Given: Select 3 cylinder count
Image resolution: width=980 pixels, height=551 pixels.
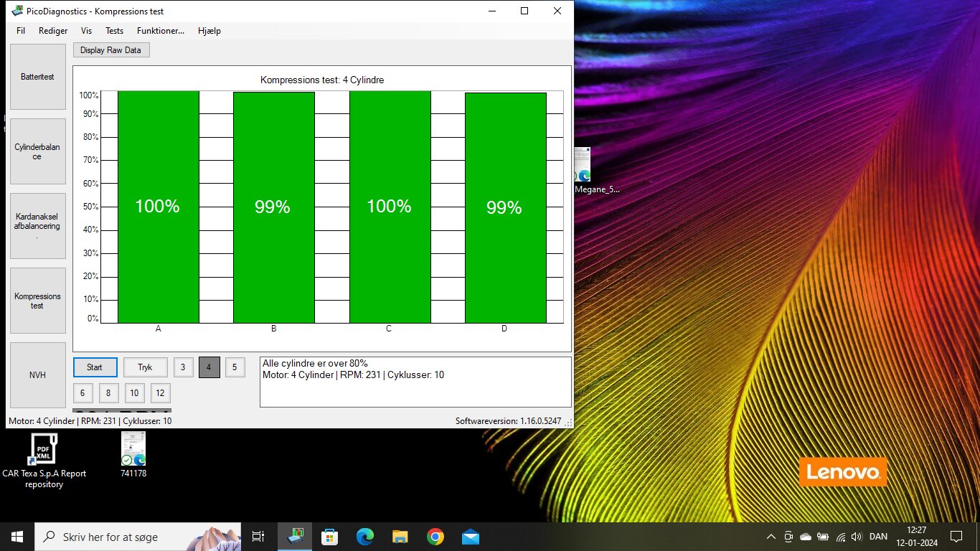Looking at the screenshot, I should pos(182,367).
